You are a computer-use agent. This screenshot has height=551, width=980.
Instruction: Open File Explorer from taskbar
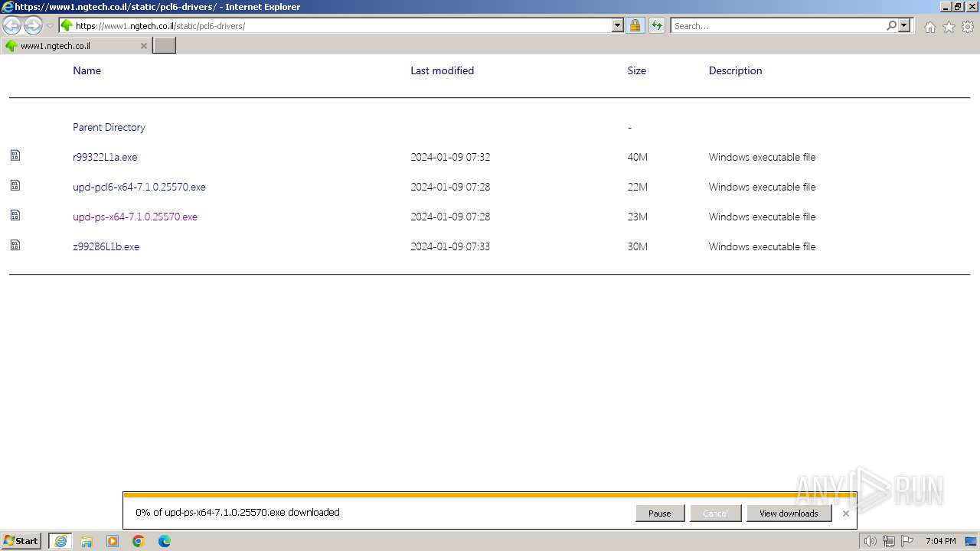(x=87, y=541)
